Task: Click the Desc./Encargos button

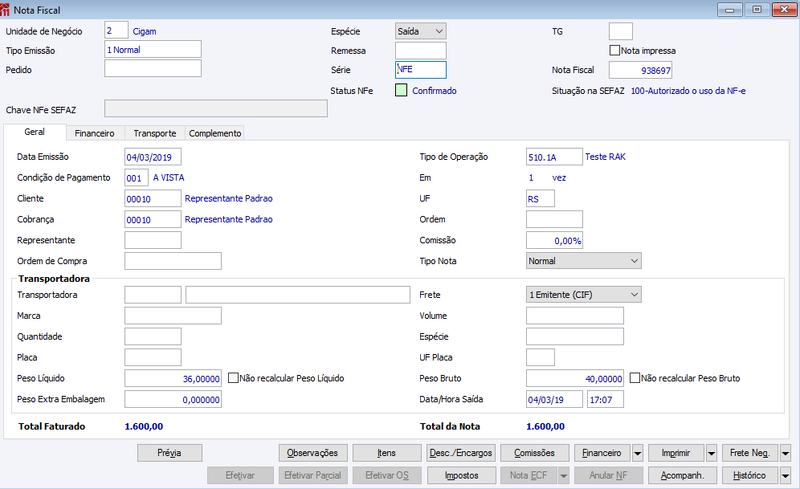Action: pos(461,453)
